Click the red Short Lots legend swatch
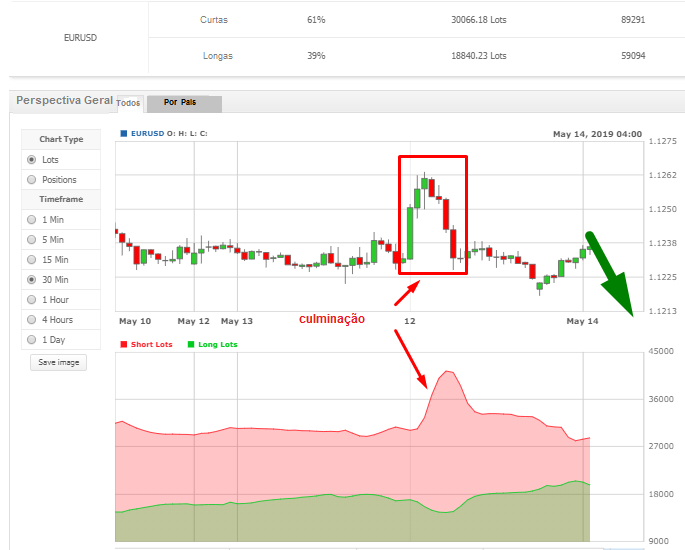The height and width of the screenshot is (550, 685). 124,345
